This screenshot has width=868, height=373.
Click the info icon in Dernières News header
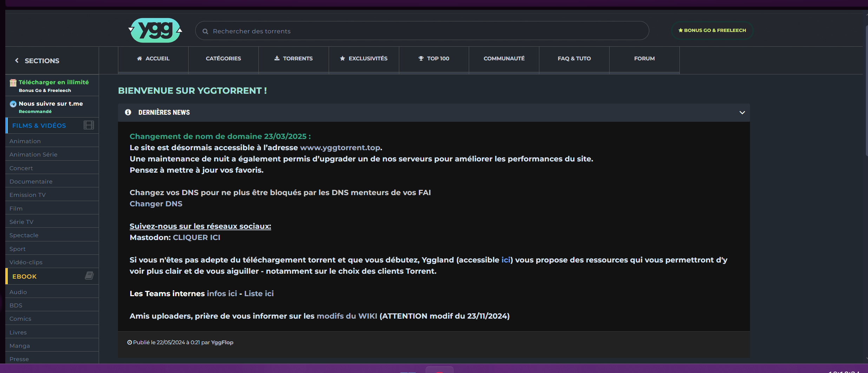coord(128,112)
